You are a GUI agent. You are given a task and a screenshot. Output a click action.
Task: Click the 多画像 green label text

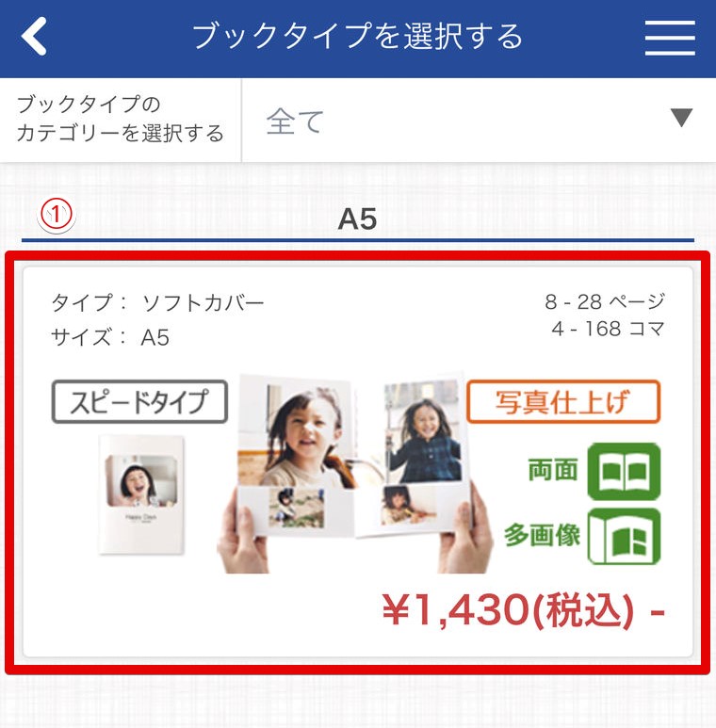click(542, 535)
